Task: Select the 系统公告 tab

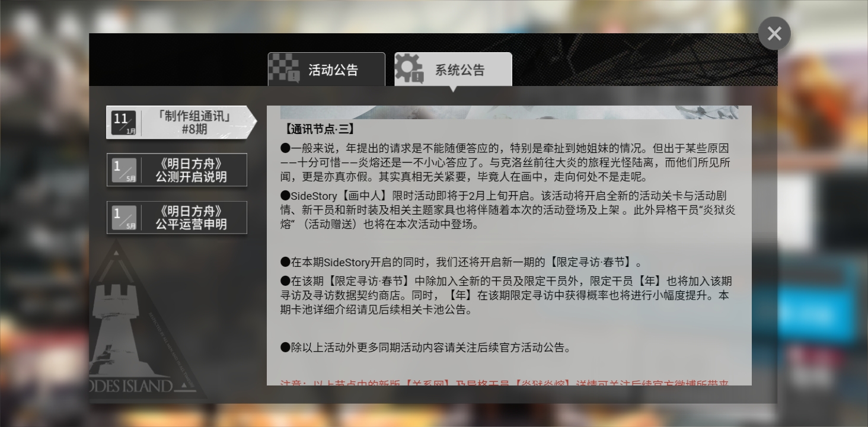Action: pyautogui.click(x=453, y=69)
